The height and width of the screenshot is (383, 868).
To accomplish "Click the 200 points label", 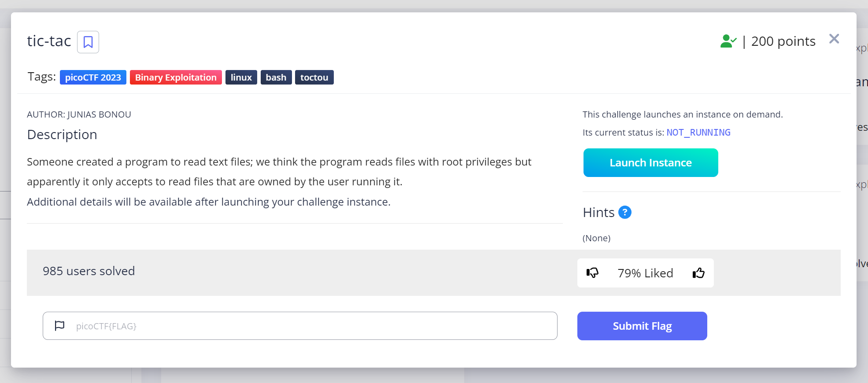I will pyautogui.click(x=783, y=41).
